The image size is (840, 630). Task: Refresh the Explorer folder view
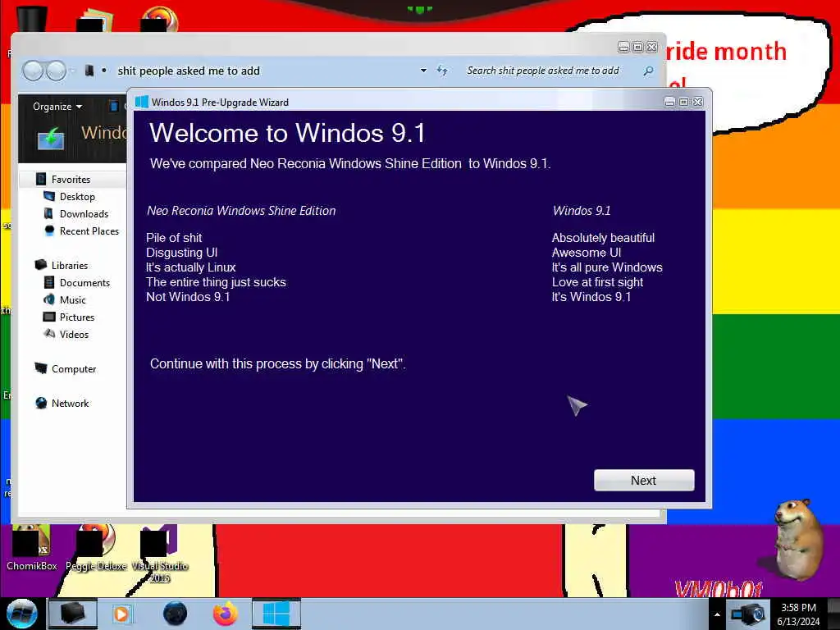click(x=442, y=71)
